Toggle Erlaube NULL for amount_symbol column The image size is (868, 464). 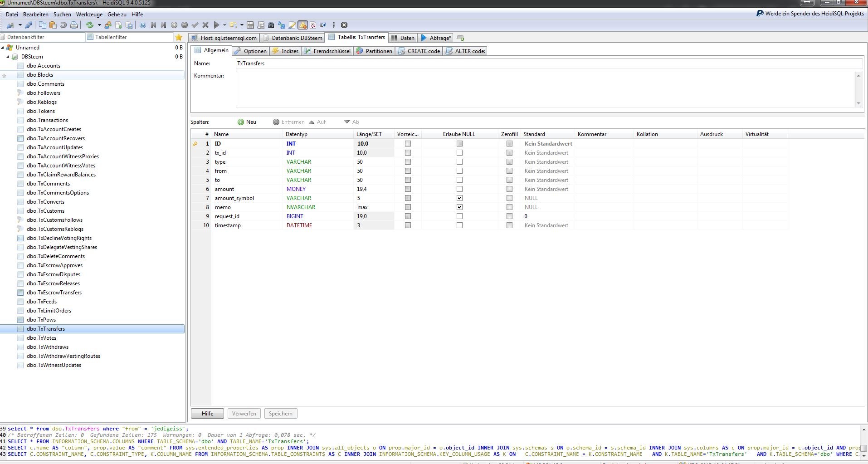point(459,198)
